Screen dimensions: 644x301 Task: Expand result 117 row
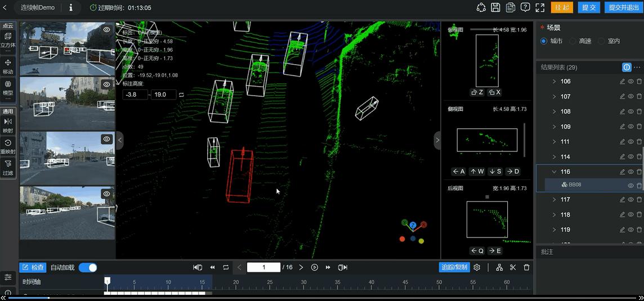554,200
